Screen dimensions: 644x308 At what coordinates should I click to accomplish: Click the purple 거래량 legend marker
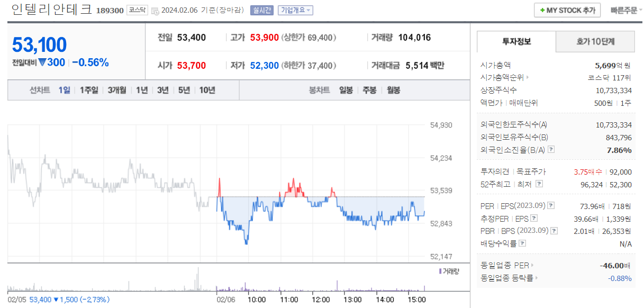440,271
